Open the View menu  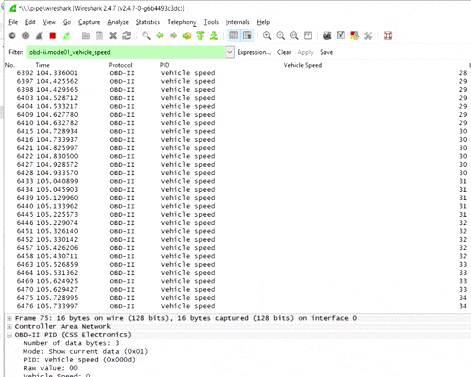(49, 22)
